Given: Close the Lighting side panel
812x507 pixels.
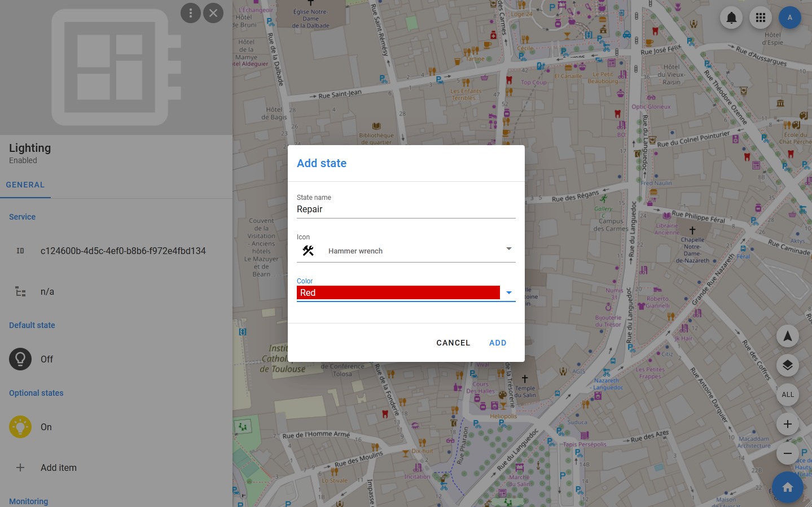Looking at the screenshot, I should click(213, 13).
